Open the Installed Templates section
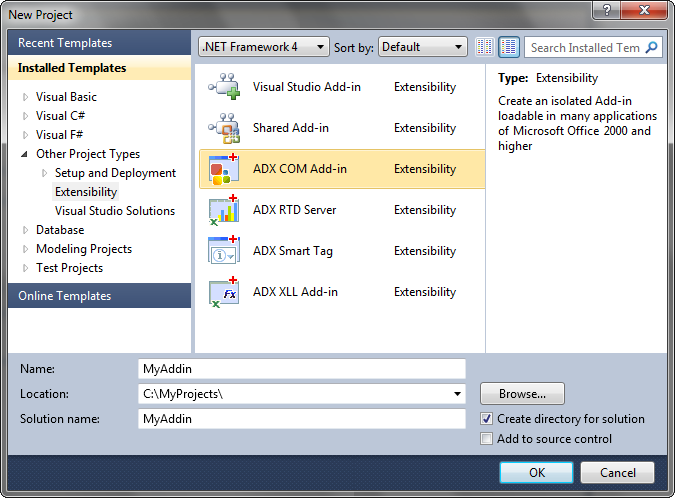The image size is (675, 498). point(99,68)
